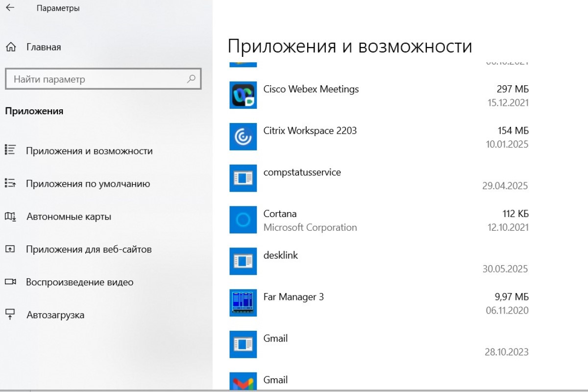This screenshot has width=588, height=392.
Task: Click the date 10.01.2025
Action: coord(508,145)
